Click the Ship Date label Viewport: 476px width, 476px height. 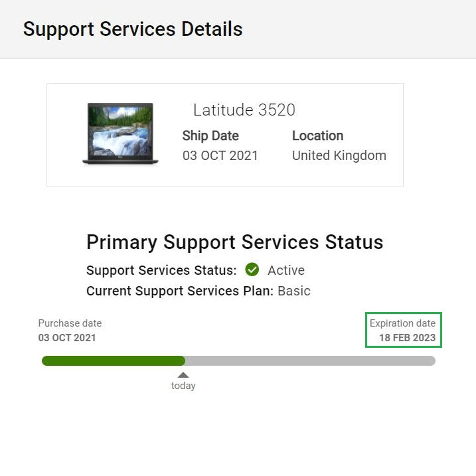click(x=210, y=135)
